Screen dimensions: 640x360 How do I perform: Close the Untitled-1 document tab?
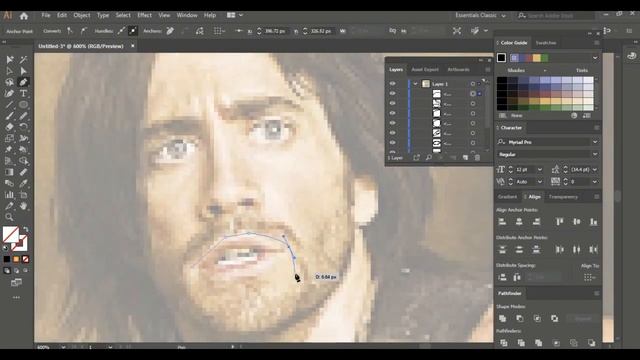tap(133, 46)
